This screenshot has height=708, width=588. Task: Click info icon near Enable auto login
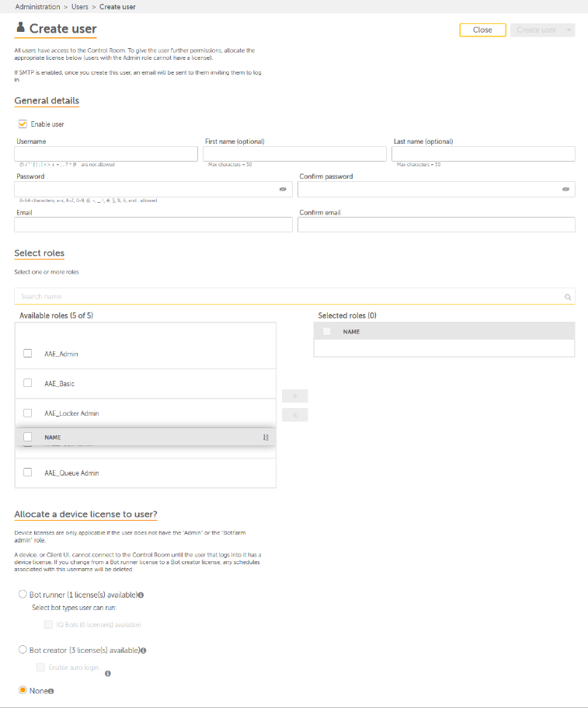pos(107,674)
